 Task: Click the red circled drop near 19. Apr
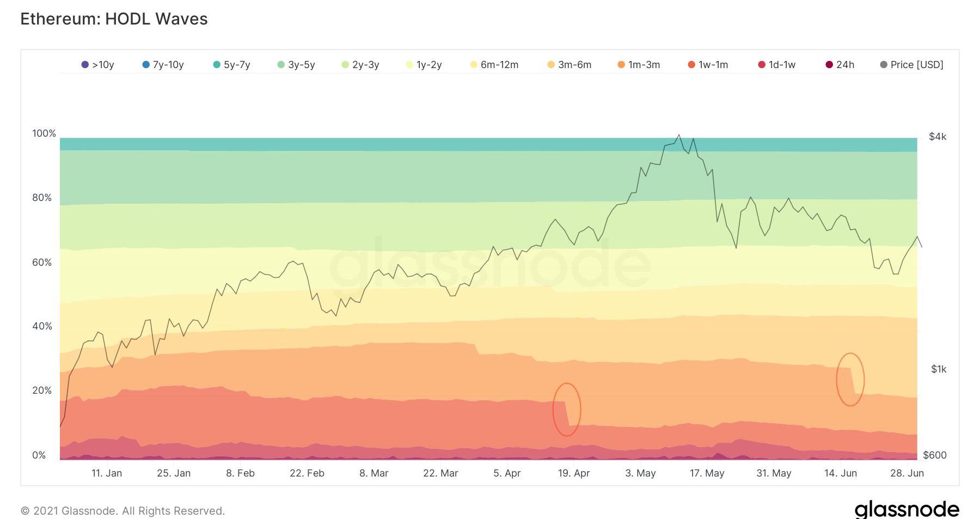(567, 410)
